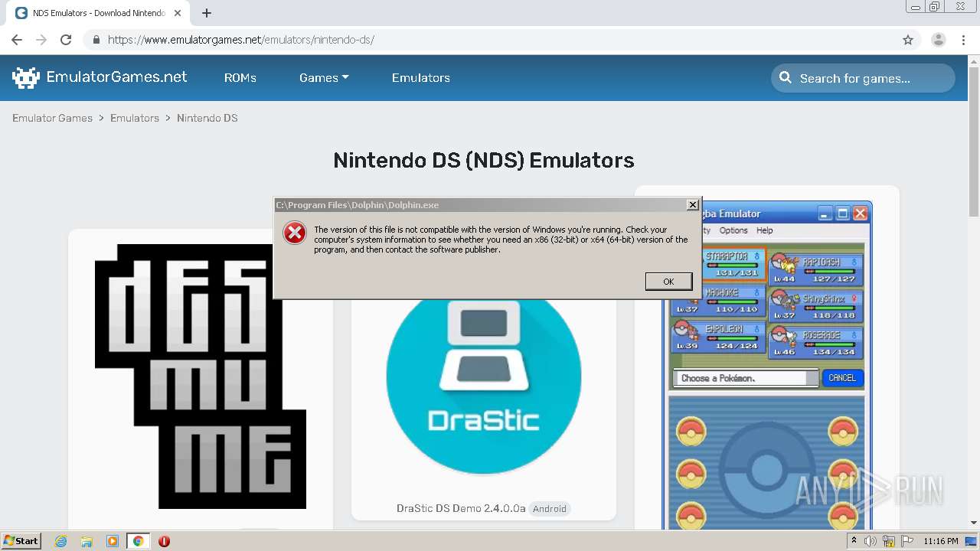The height and width of the screenshot is (551, 980).
Task: Open the Windows Start menu
Action: point(21,540)
